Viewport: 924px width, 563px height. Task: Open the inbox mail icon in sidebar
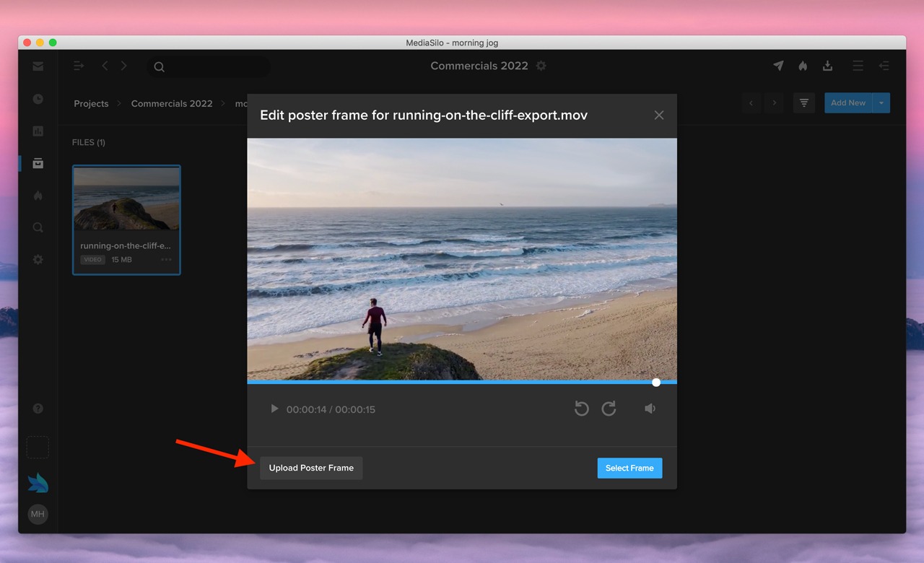point(38,66)
